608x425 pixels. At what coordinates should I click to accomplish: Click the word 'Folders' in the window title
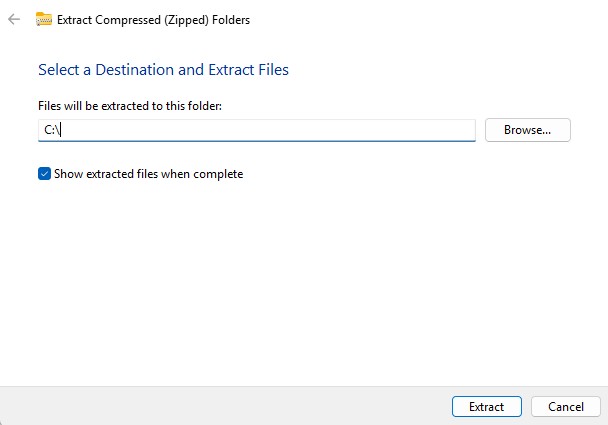tap(231, 20)
